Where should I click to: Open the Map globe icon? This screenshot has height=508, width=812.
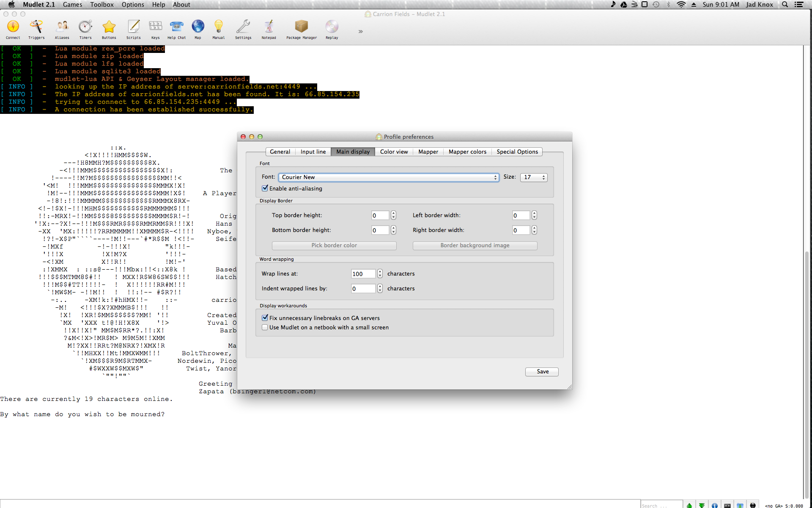click(x=198, y=30)
